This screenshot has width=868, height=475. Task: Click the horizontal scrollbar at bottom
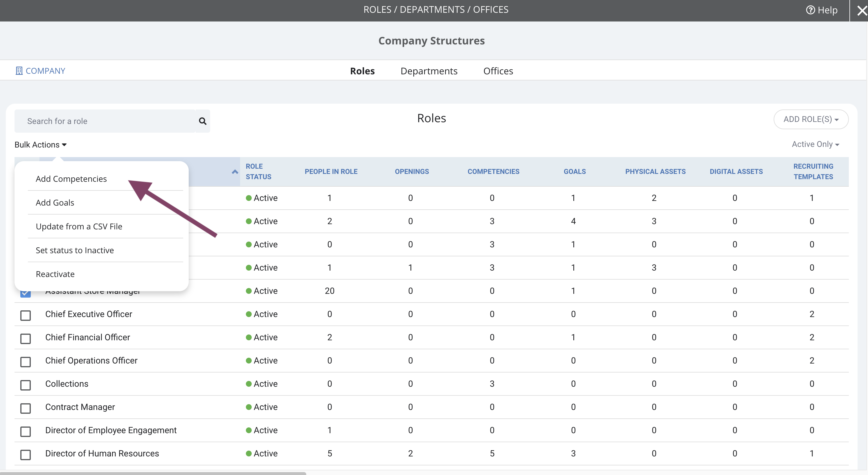pyautogui.click(x=153, y=473)
